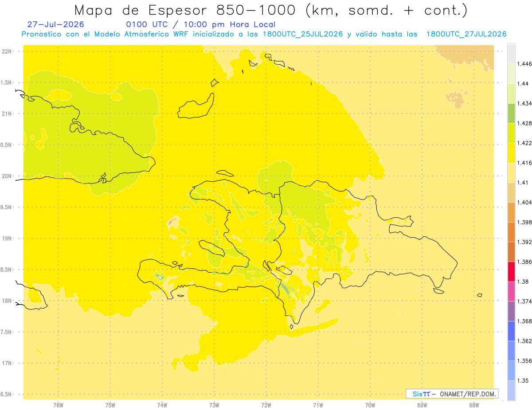This screenshot has height=411, width=532.
Task: Click the legend value '1.416'
Action: click(524, 163)
